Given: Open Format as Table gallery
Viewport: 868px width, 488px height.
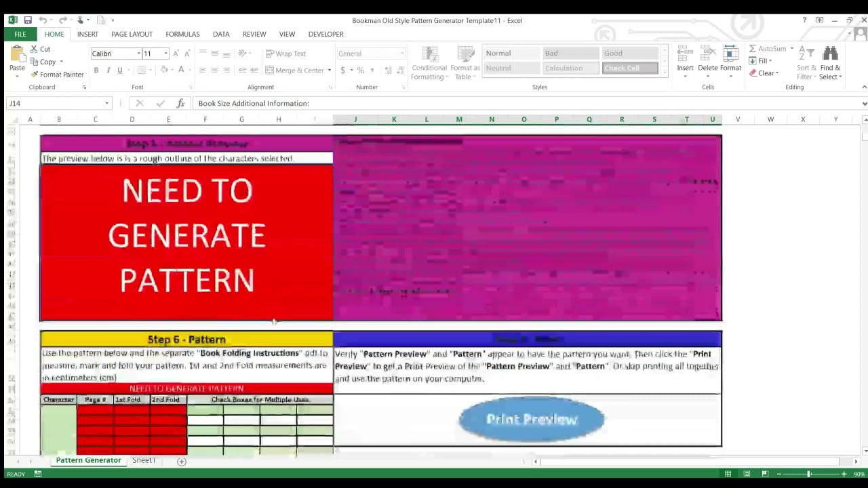Looking at the screenshot, I should 465,63.
